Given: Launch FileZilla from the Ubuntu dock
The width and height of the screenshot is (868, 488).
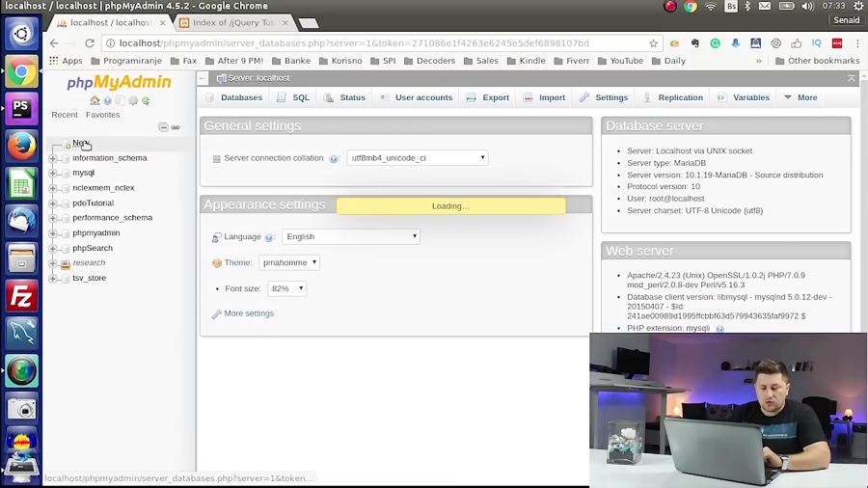Looking at the screenshot, I should [21, 296].
